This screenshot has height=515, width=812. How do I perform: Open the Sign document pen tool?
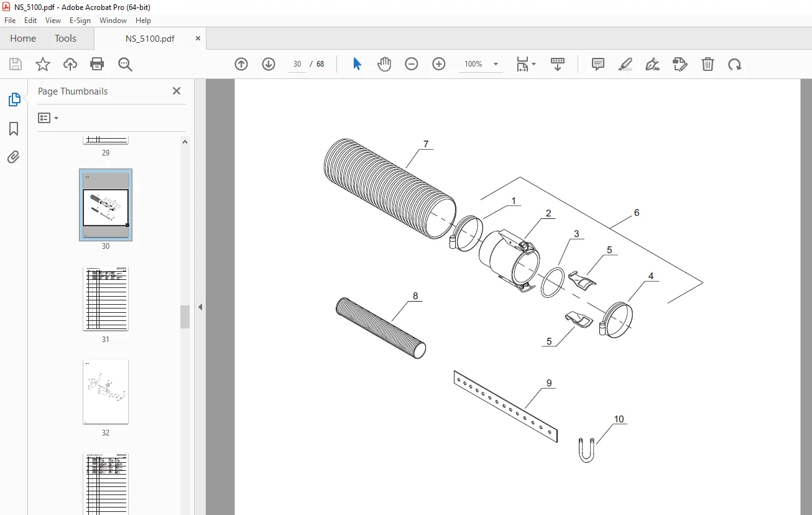pos(652,64)
